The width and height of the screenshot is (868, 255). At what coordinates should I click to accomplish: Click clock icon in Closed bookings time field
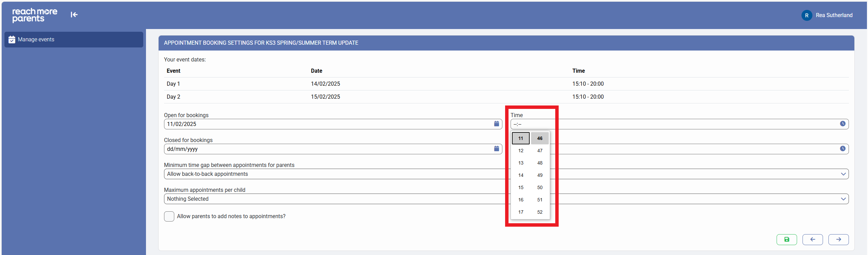[x=842, y=149]
